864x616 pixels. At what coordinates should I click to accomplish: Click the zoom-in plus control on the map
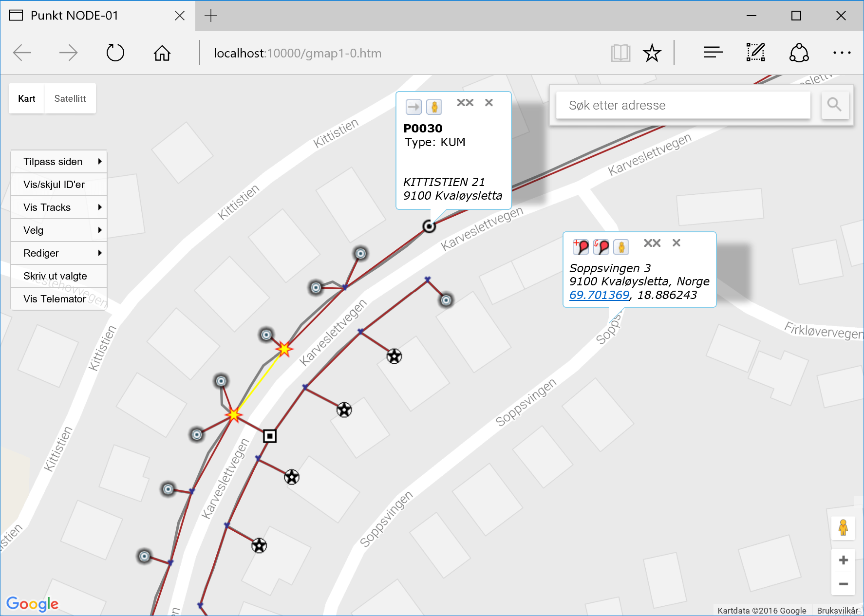844,559
